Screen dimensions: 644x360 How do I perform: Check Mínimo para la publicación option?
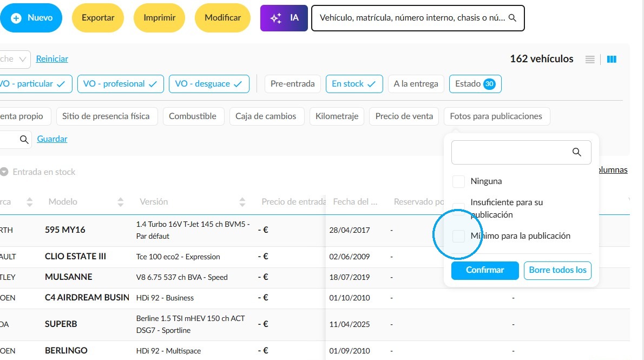coord(458,236)
